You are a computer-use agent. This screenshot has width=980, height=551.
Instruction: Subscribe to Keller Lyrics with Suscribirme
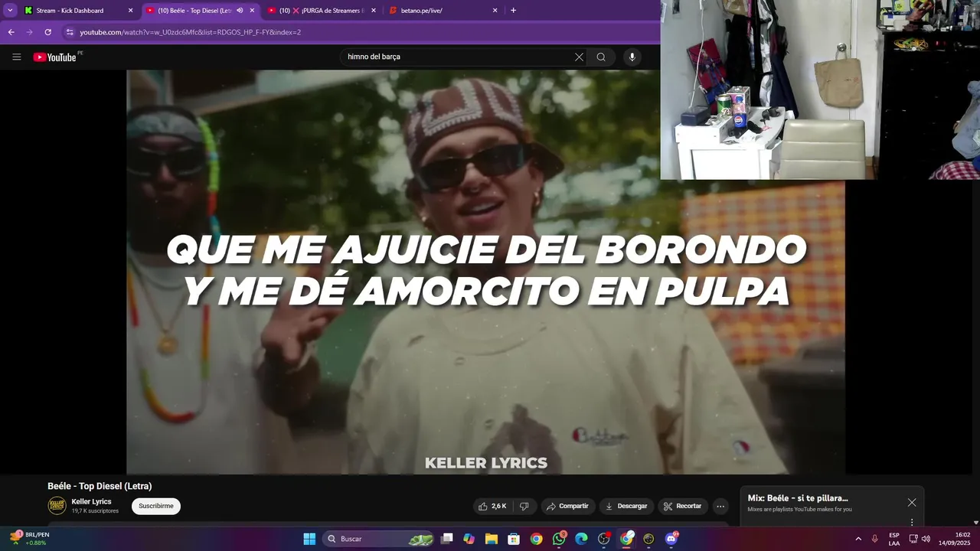click(x=156, y=506)
